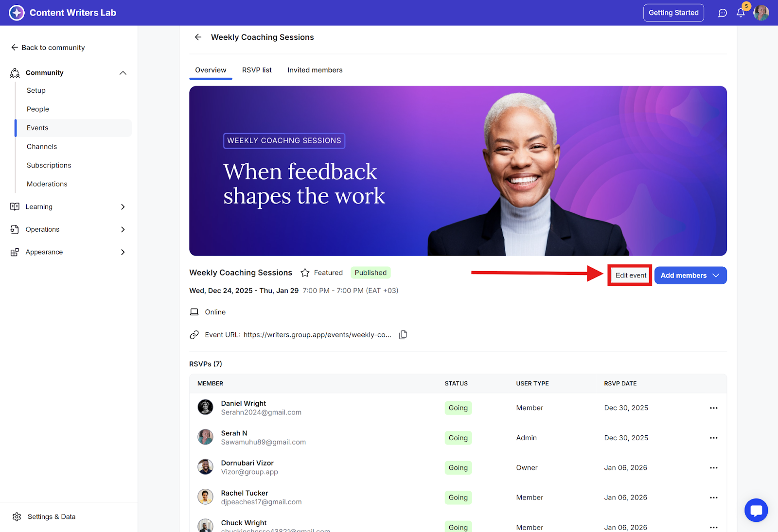This screenshot has height=532, width=778.
Task: Click the Owner user type cell
Action: coord(527,468)
